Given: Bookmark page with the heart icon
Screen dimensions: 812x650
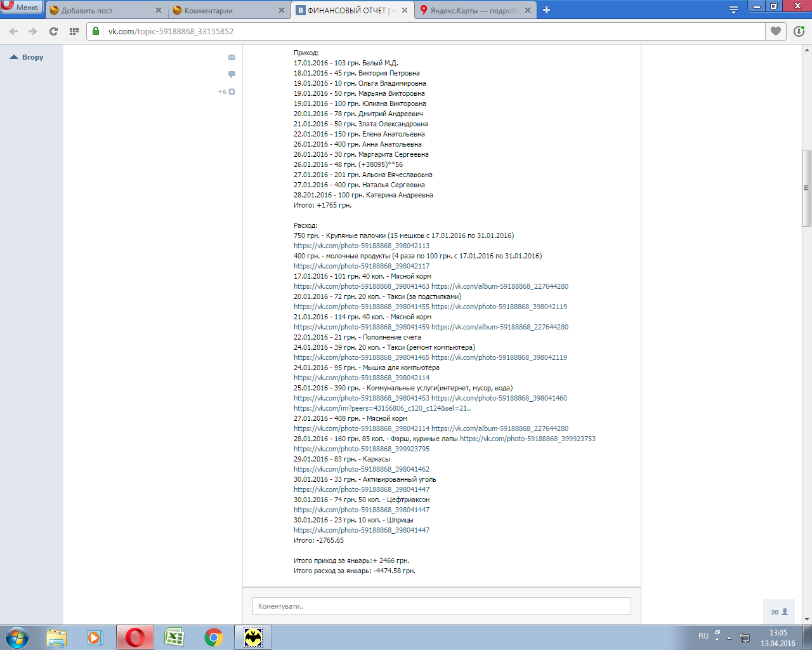Looking at the screenshot, I should [775, 31].
